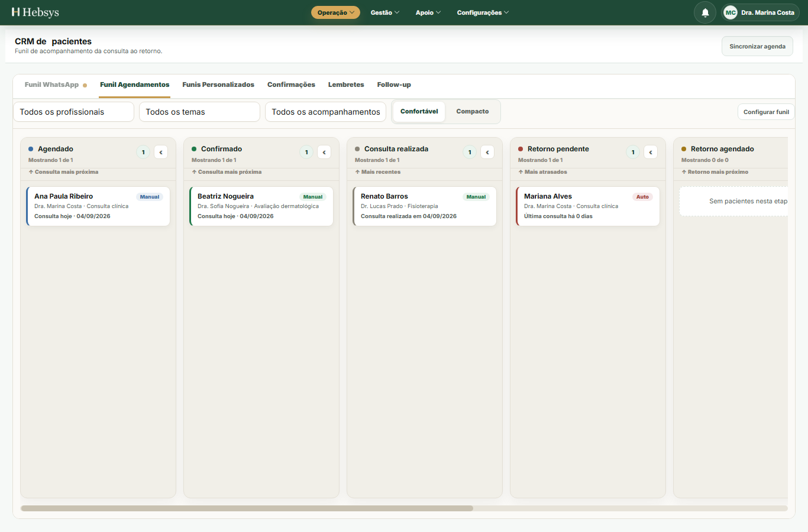This screenshot has width=808, height=532.
Task: Click the MC user avatar
Action: coord(731,12)
